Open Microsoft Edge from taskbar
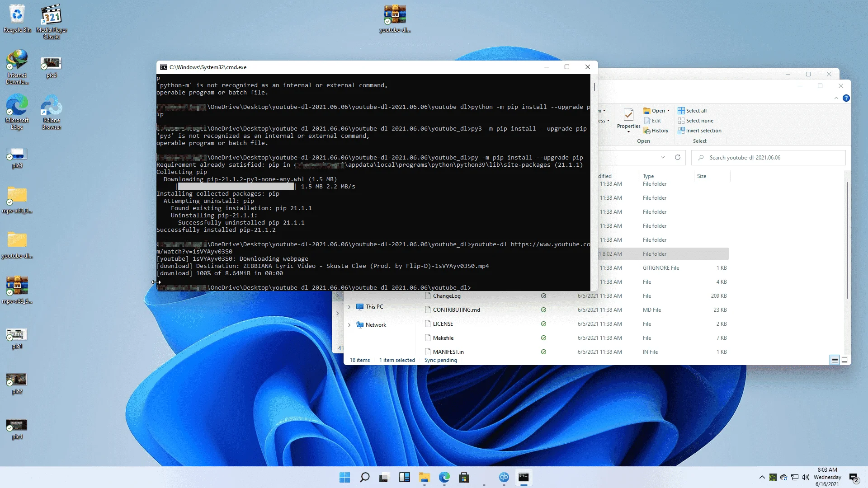Image resolution: width=868 pixels, height=488 pixels. pyautogui.click(x=444, y=477)
